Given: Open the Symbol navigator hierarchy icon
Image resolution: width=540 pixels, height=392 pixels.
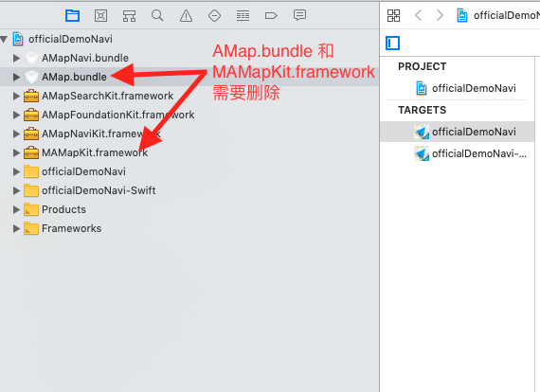Looking at the screenshot, I should (129, 16).
